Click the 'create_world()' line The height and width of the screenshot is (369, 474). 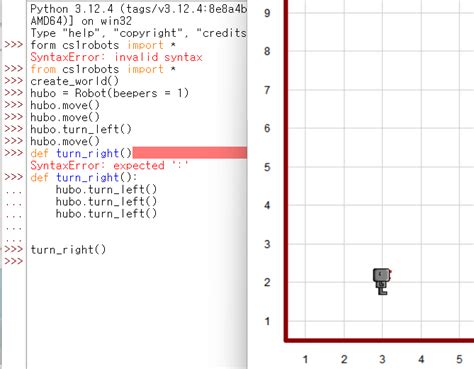pyautogui.click(x=75, y=81)
